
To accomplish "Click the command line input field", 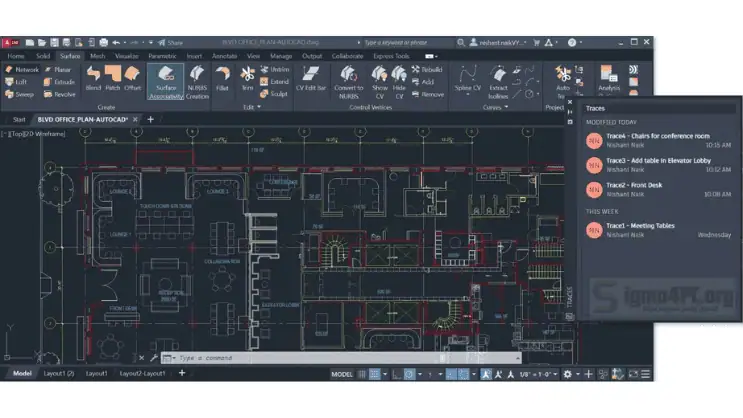I will [x=341, y=358].
